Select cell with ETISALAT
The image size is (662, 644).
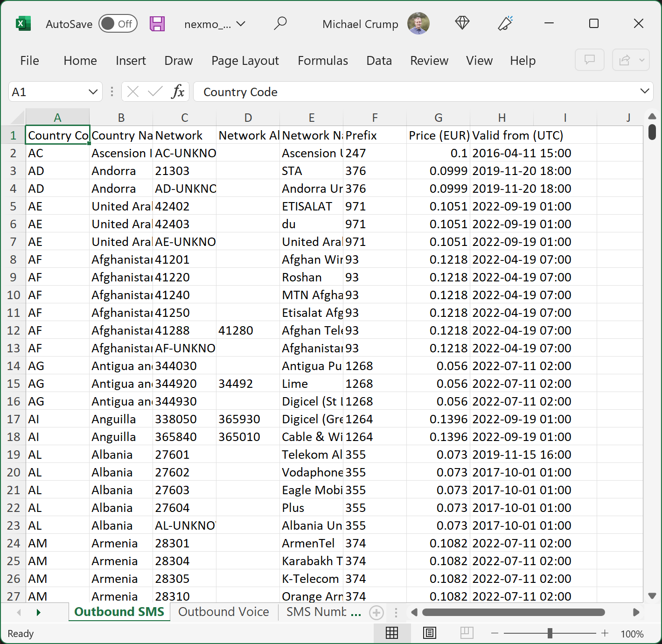[311, 206]
